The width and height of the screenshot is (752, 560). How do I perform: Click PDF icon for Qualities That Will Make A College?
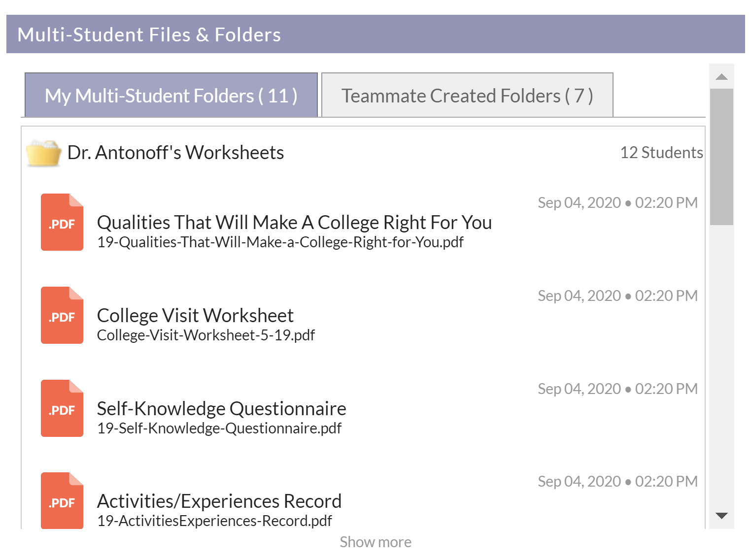62,222
